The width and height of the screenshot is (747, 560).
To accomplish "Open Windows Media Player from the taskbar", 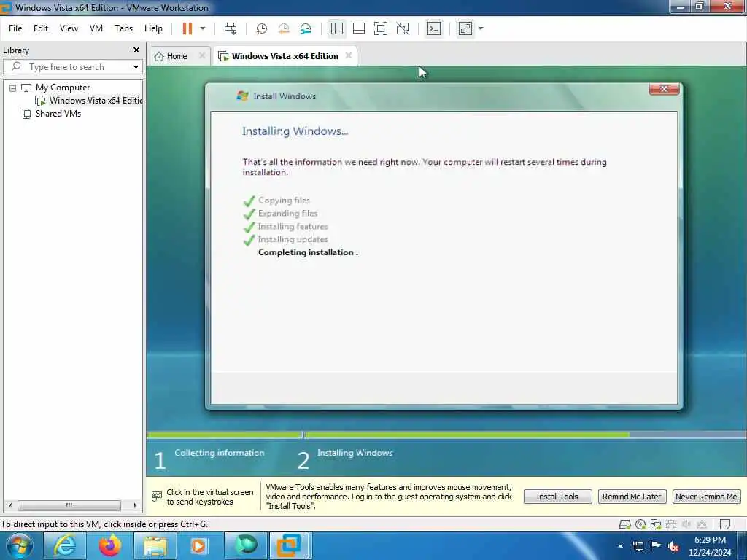I will [x=199, y=545].
